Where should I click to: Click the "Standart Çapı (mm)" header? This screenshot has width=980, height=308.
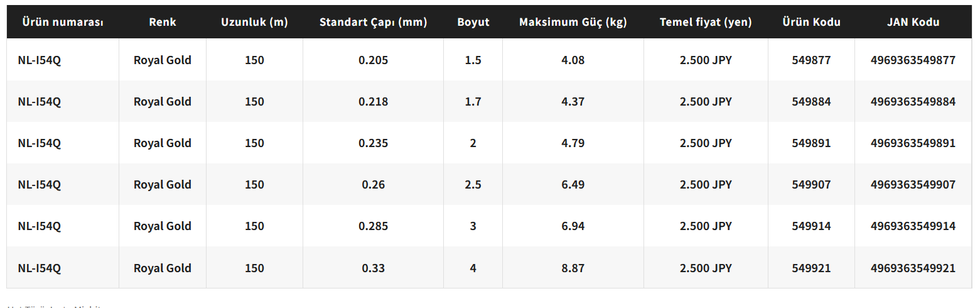click(373, 22)
